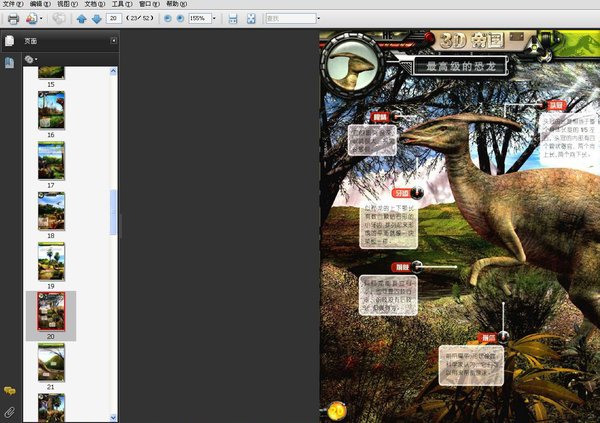Collapse the 页面 panel with header button
The height and width of the screenshot is (423, 600).
click(x=114, y=41)
